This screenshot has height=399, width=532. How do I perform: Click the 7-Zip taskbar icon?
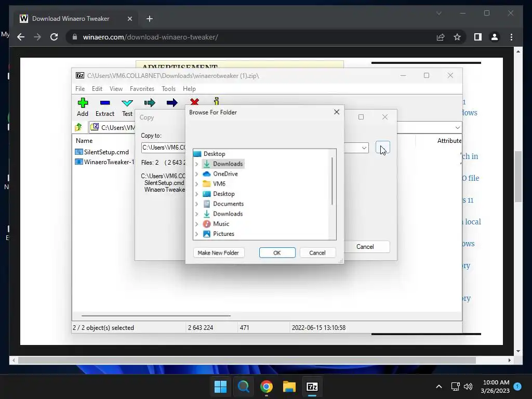[x=312, y=387]
